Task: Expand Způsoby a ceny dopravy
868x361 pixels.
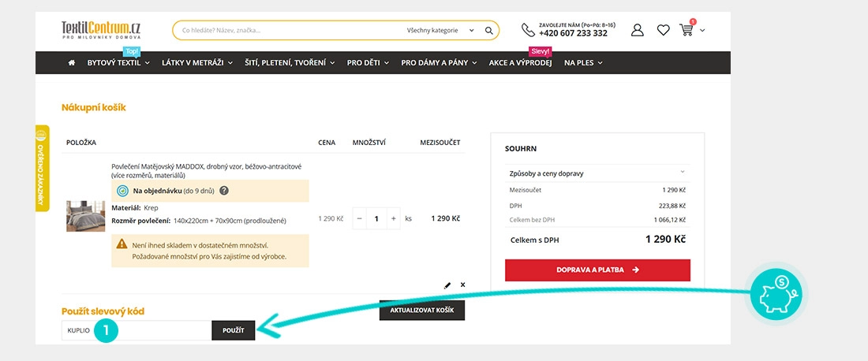Action: coord(597,173)
